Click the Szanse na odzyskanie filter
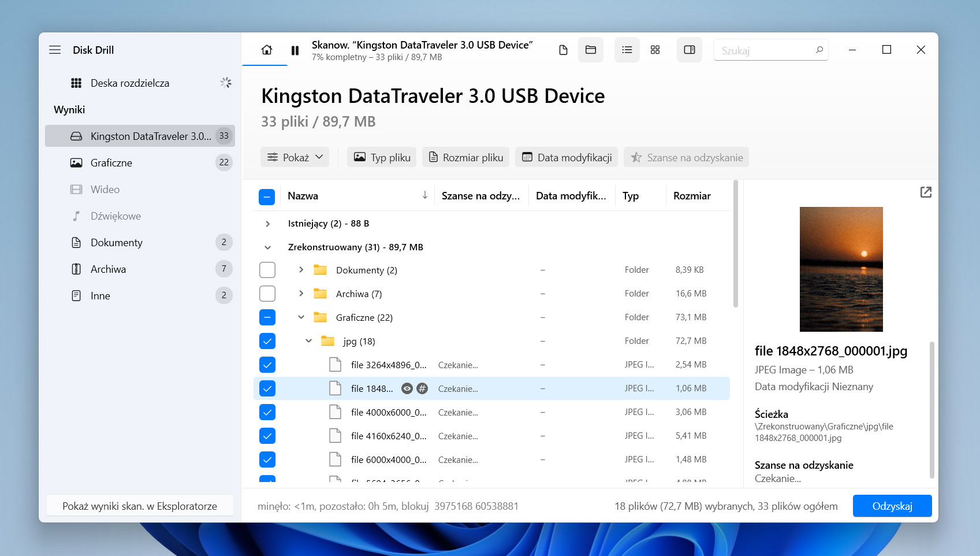Viewport: 980px width, 556px height. 686,157
